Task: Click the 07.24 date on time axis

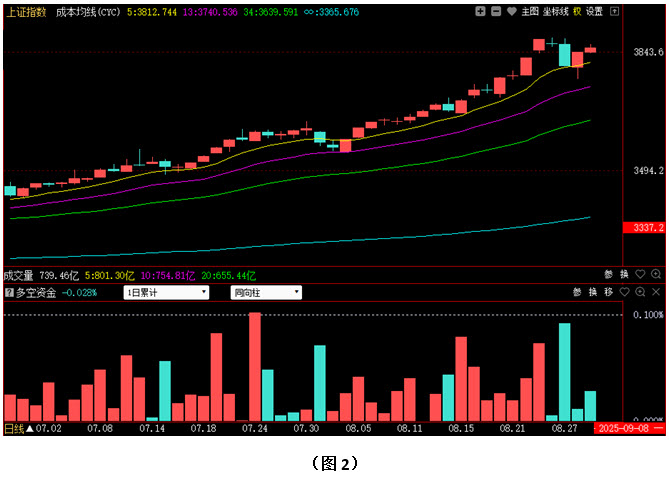Action: 255,428
